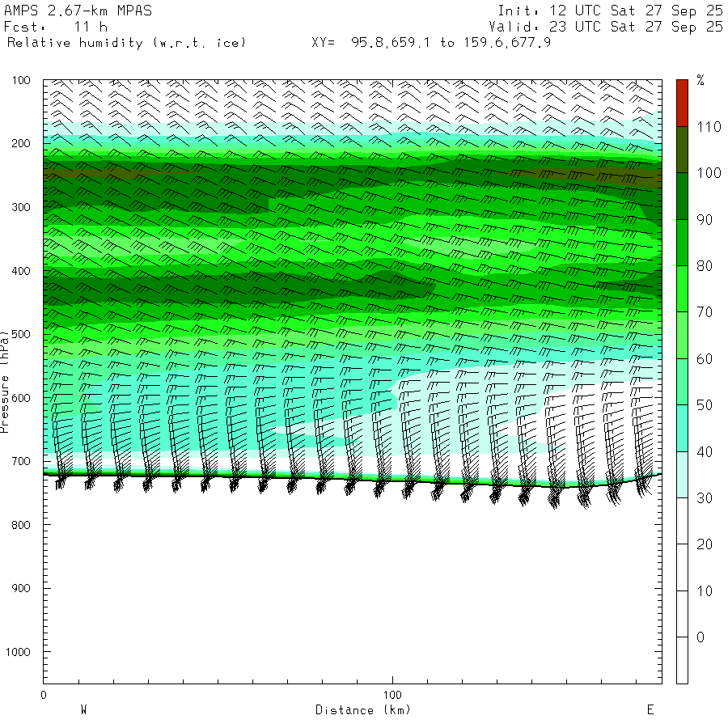Click the '%' unit symbol above the colorbar
Viewport: 728px width, 728px height.
(700, 80)
